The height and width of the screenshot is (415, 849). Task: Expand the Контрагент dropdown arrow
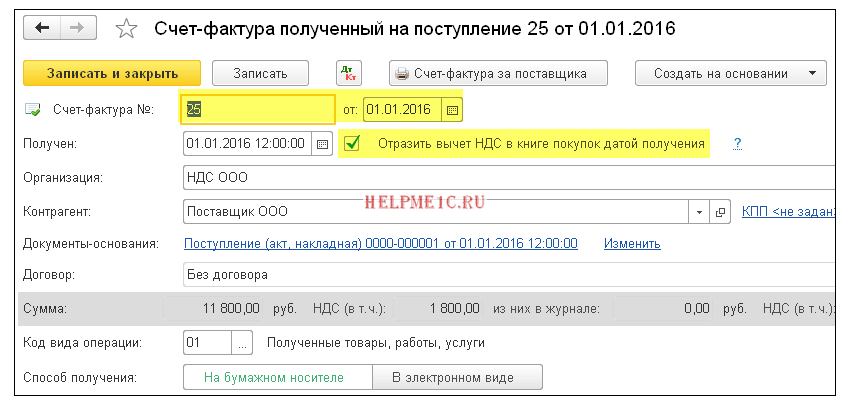point(699,212)
